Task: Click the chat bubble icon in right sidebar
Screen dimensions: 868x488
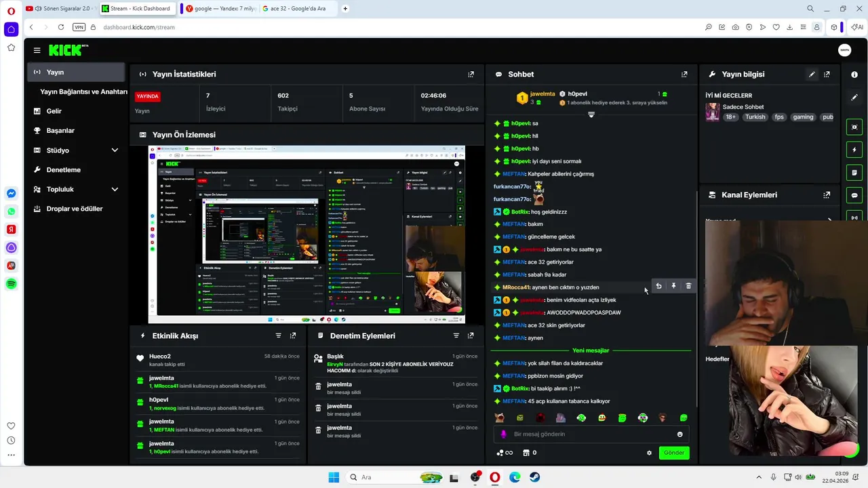Action: [854, 195]
